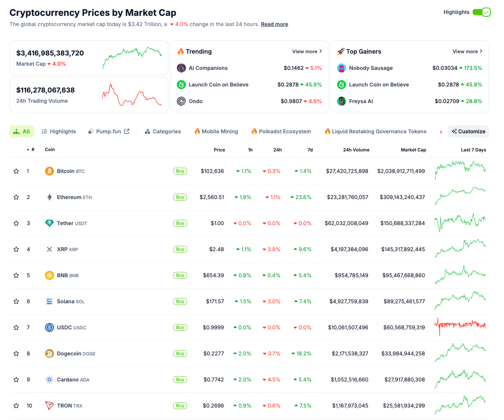Screen dimensions: 504x420
Task: Click Launch Coin icon under Trending
Action: [x=181, y=85]
